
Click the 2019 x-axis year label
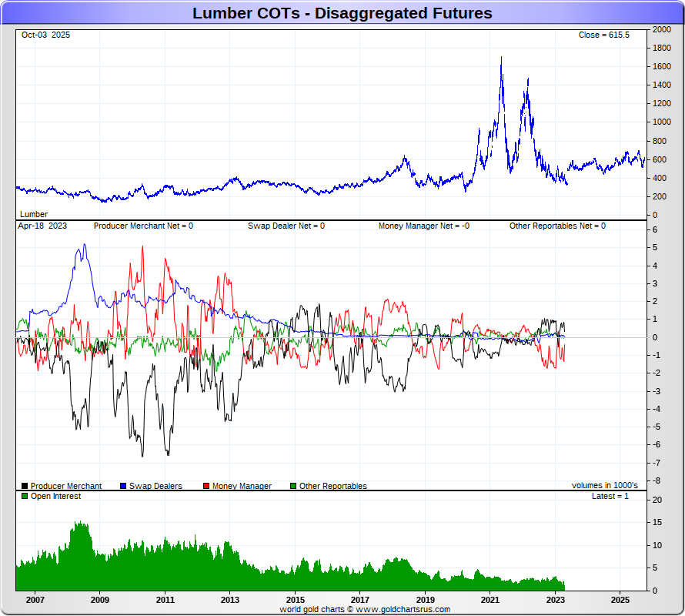click(425, 600)
